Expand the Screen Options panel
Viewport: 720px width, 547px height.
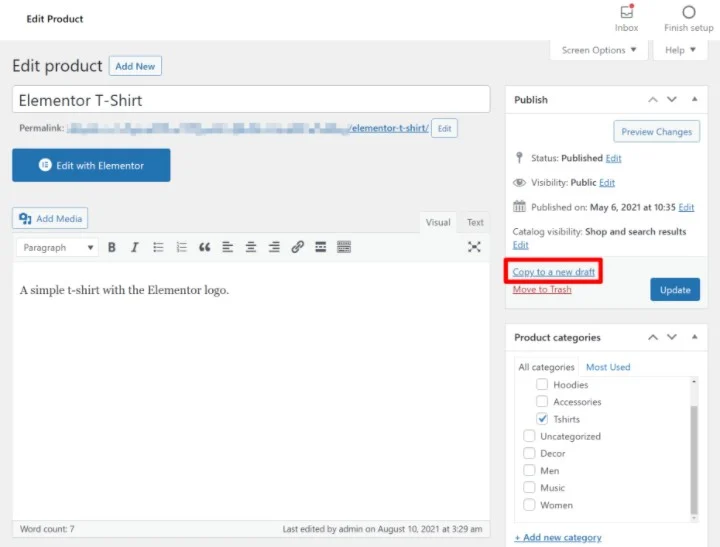coord(598,50)
